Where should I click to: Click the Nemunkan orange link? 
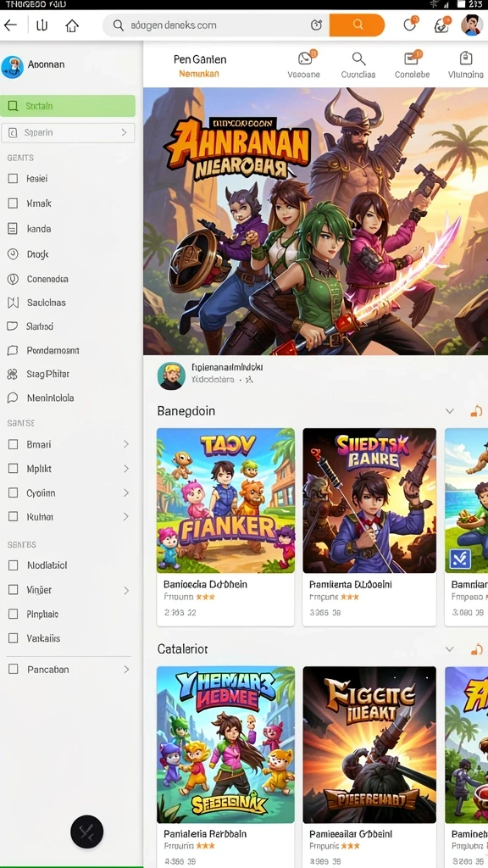coord(198,74)
